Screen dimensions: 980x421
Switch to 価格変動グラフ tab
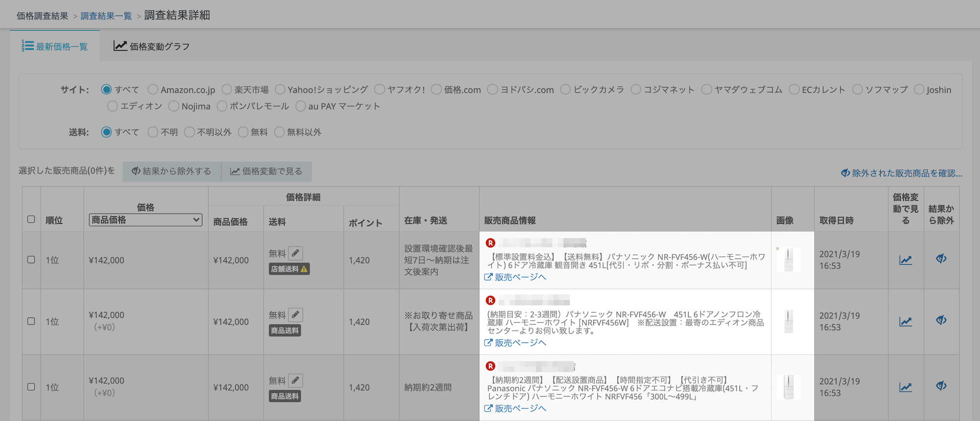152,46
